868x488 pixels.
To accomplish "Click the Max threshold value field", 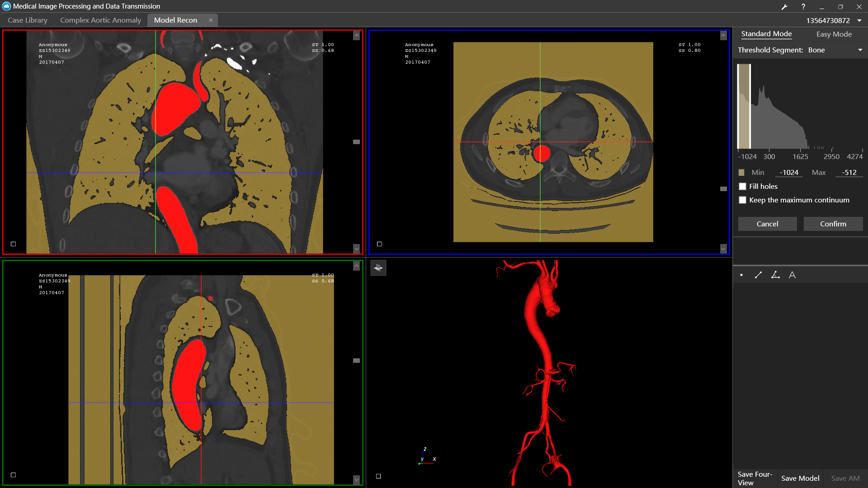I will tap(849, 173).
